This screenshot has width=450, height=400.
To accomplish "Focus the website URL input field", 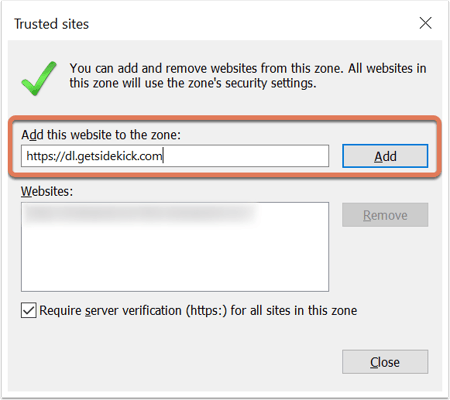I will [x=175, y=156].
